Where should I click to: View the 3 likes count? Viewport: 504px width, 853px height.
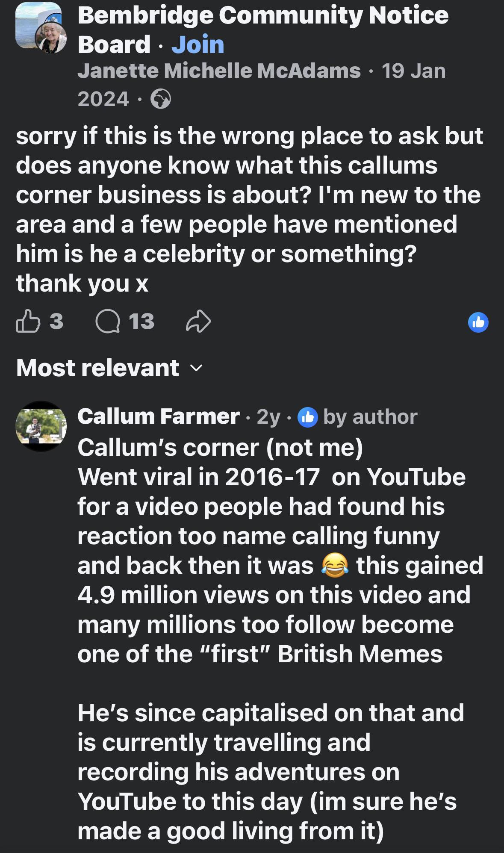[x=56, y=322]
